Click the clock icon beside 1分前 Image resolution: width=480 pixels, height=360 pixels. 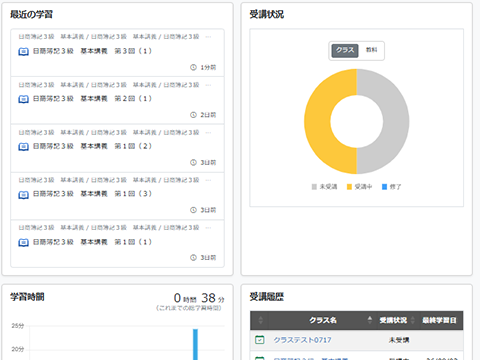coord(193,67)
